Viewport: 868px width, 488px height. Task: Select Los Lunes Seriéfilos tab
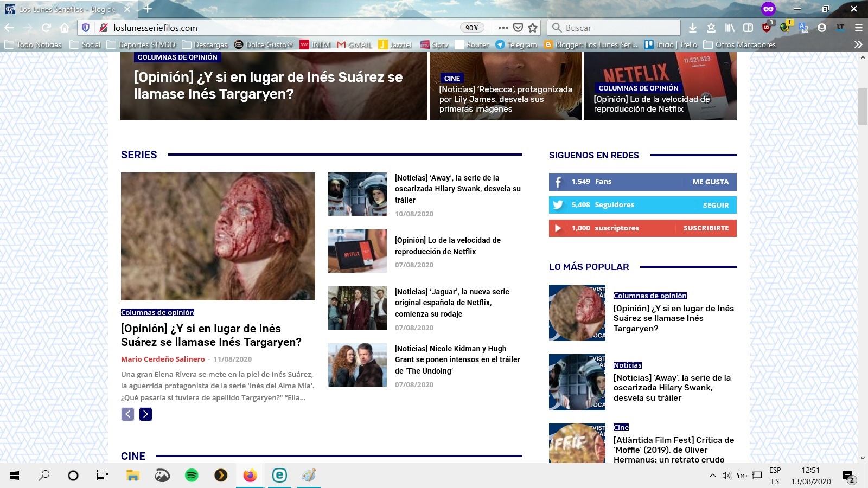[68, 9]
